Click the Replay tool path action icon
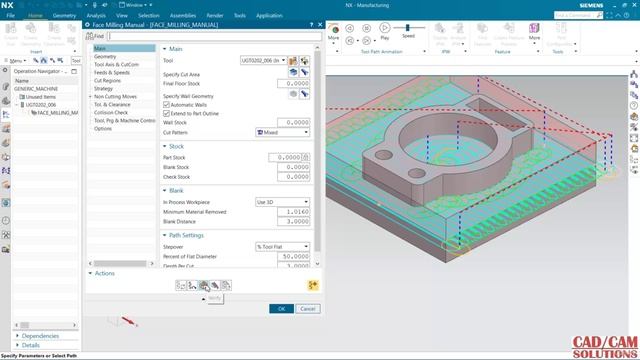This screenshot has height=360, width=640. point(192,285)
